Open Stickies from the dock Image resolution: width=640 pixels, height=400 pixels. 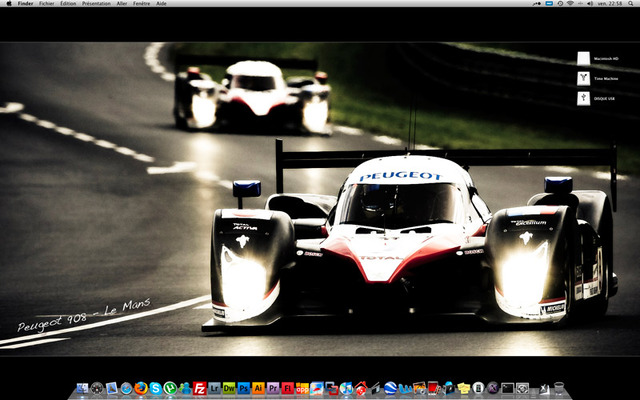pos(464,388)
